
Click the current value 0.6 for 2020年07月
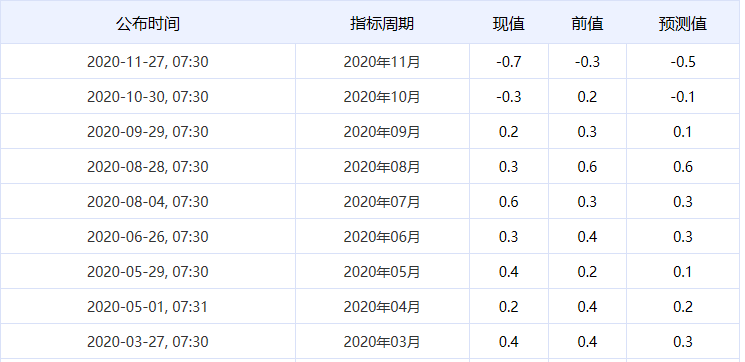click(508, 202)
